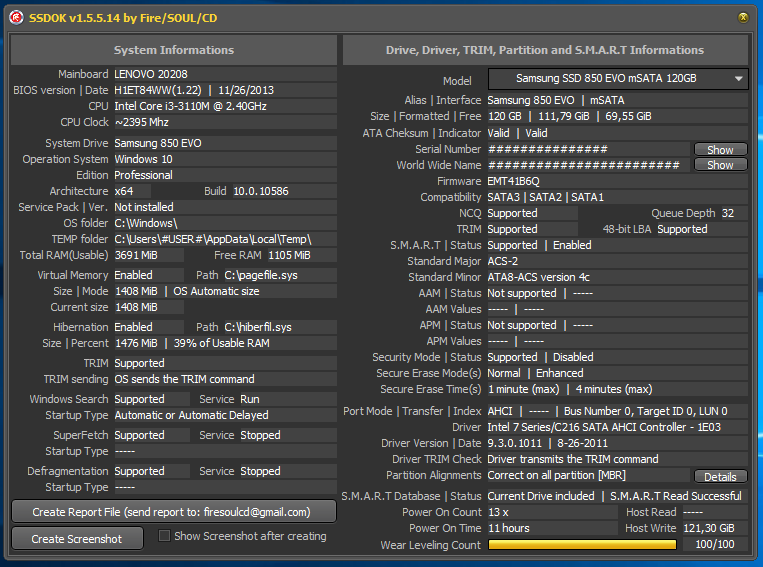Select Host Write 121,30 GiB value

[709, 528]
